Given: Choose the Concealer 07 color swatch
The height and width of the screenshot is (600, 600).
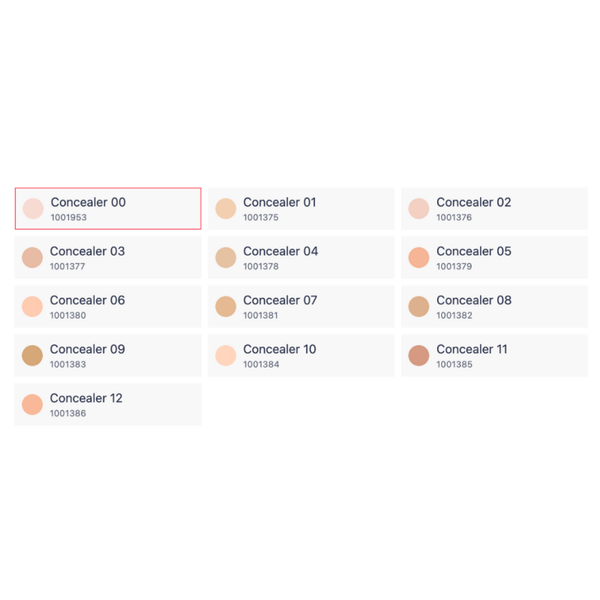Looking at the screenshot, I should click(225, 306).
